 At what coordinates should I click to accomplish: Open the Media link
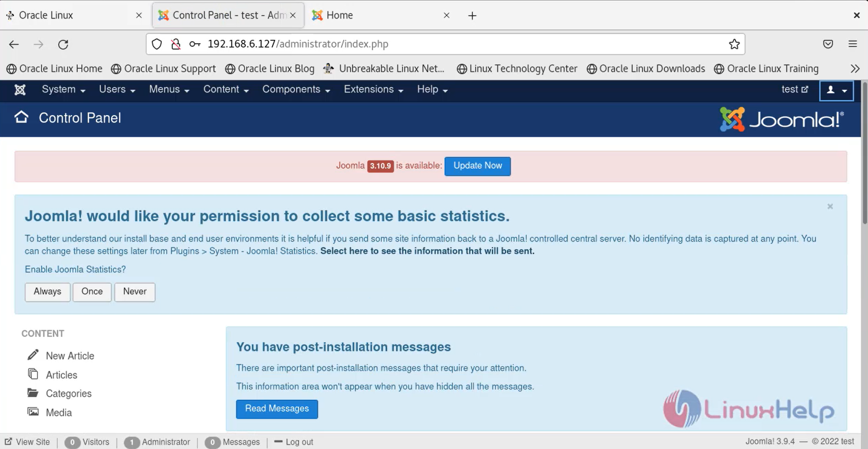59,413
